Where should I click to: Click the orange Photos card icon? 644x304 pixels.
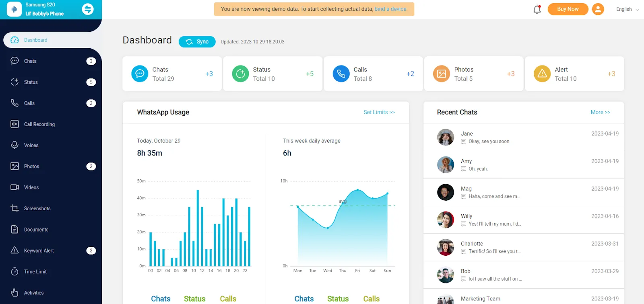coord(442,74)
